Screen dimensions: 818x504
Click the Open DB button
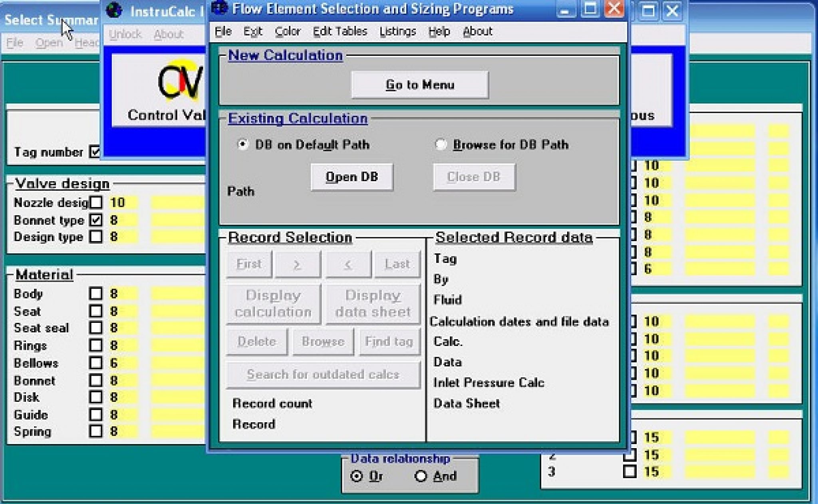(x=352, y=177)
